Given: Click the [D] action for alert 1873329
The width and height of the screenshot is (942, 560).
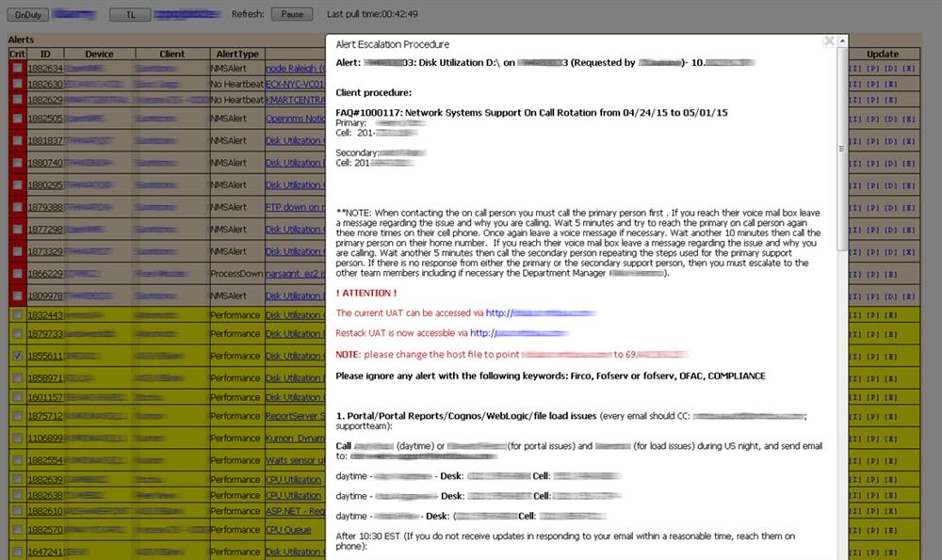Looking at the screenshot, I should [891, 252].
